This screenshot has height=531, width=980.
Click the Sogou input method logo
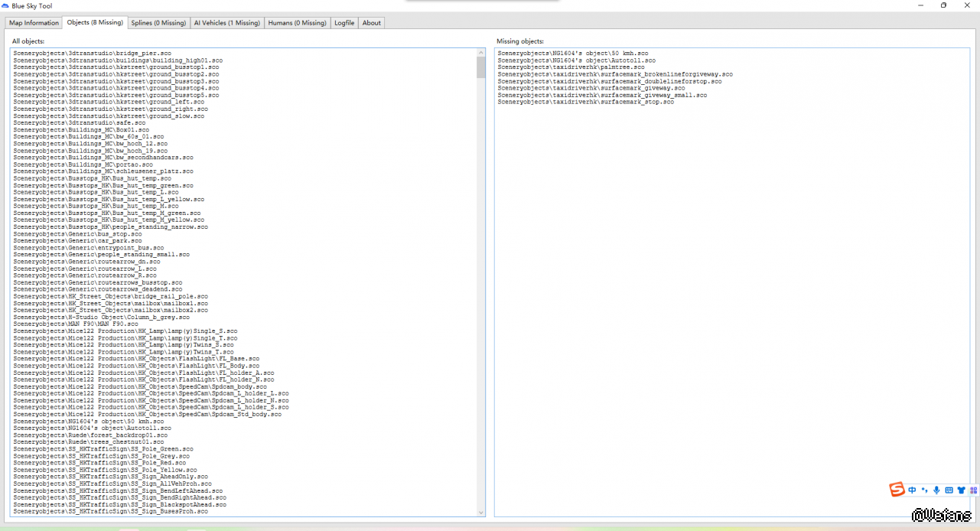coord(897,490)
